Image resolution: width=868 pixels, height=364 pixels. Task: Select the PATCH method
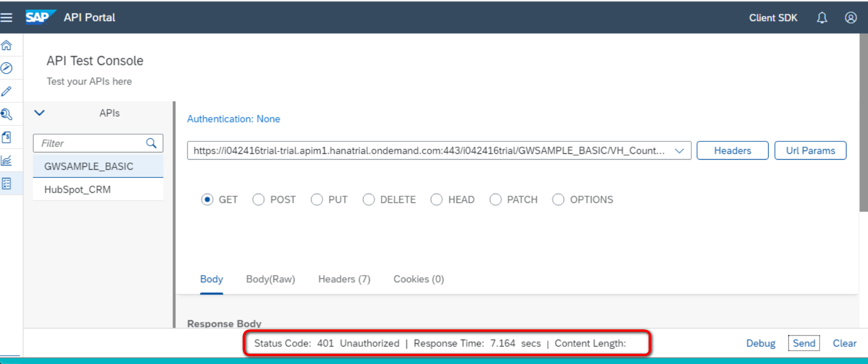[x=495, y=200]
